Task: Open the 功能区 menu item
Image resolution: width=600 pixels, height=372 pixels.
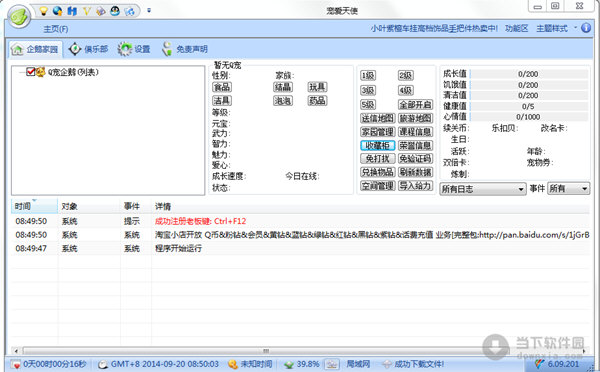Action: point(517,28)
